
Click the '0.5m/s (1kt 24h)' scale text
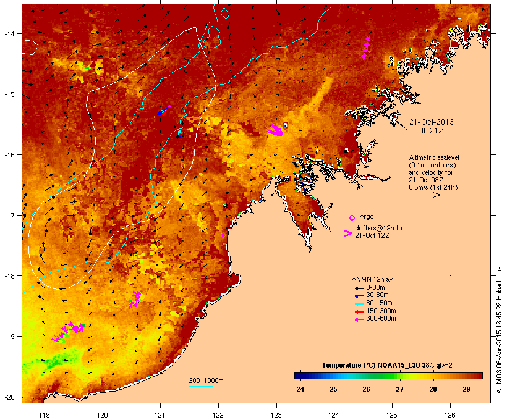coord(433,187)
